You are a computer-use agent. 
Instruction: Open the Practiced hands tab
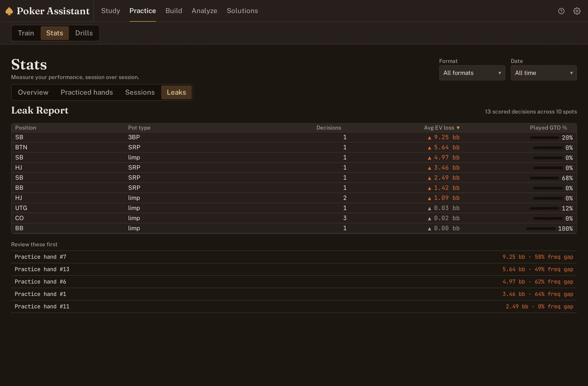tap(87, 92)
